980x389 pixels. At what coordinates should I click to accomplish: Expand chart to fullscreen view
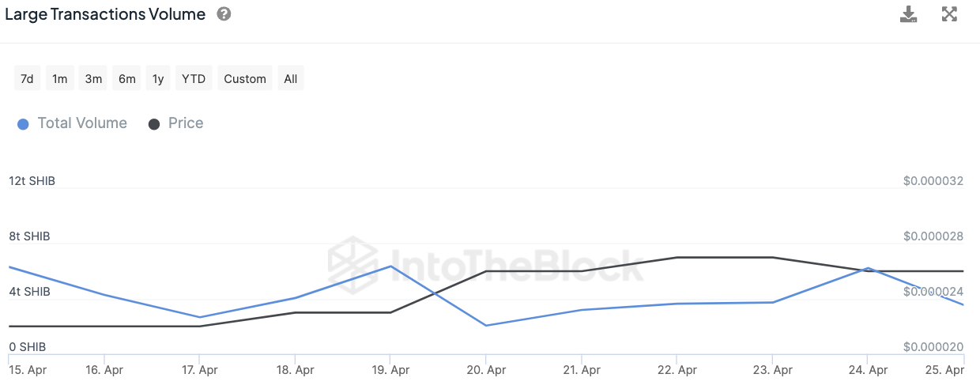click(950, 14)
